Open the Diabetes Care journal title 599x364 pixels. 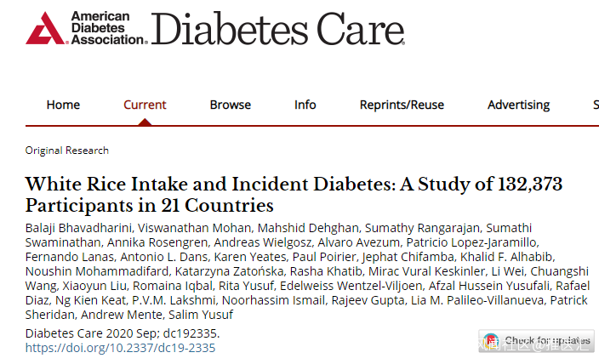click(x=278, y=29)
